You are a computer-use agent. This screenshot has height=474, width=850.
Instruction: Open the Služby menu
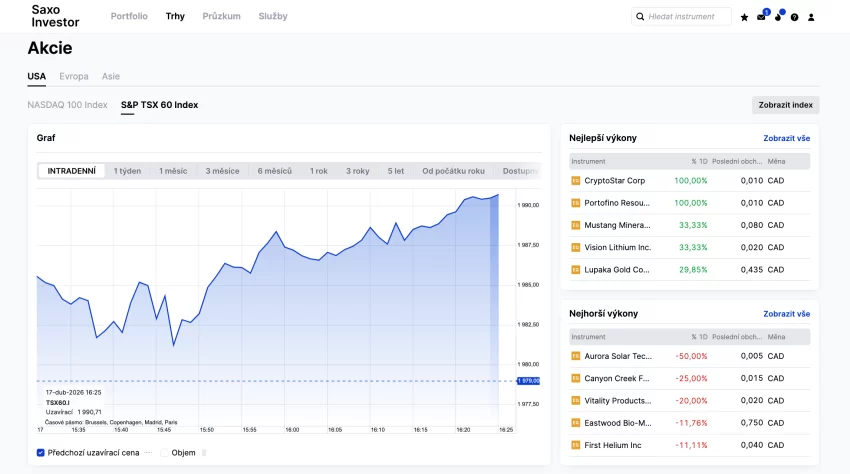tap(273, 16)
